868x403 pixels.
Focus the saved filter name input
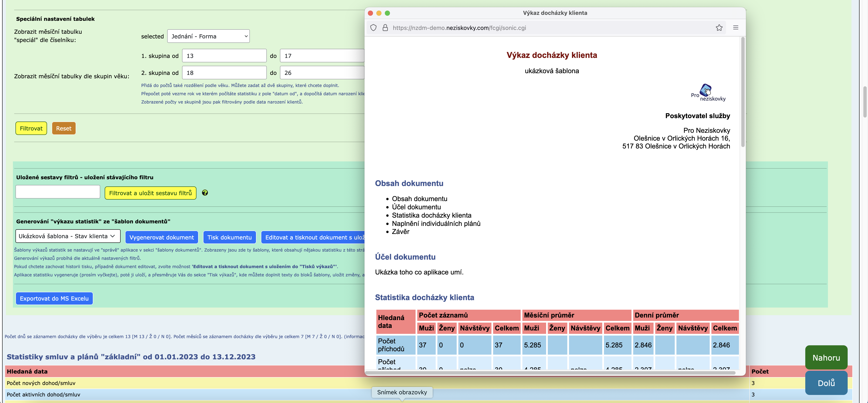(58, 192)
